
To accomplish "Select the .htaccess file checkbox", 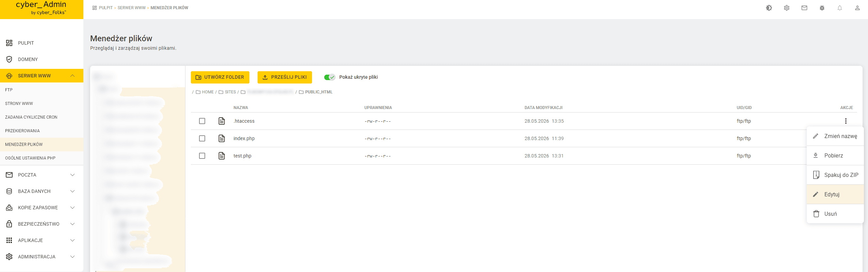I will (x=202, y=121).
